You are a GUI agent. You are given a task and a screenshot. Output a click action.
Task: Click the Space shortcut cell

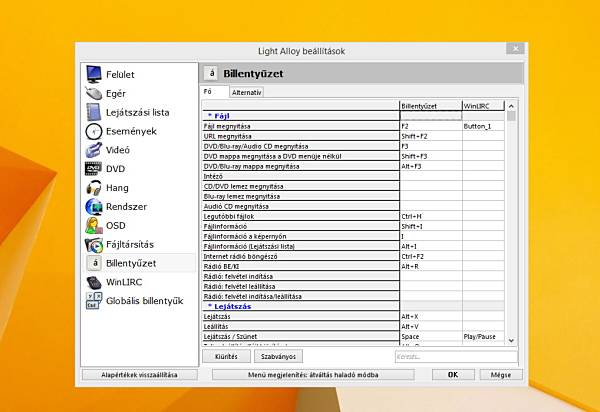click(431, 336)
